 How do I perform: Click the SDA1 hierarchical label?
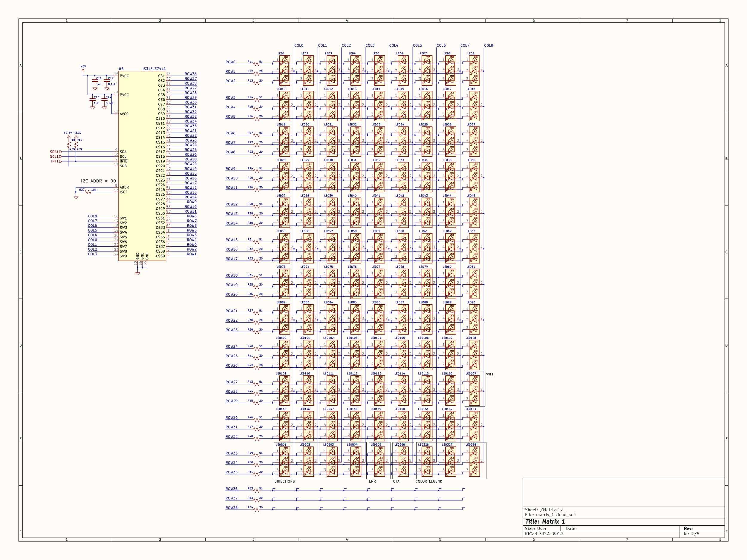pyautogui.click(x=55, y=152)
